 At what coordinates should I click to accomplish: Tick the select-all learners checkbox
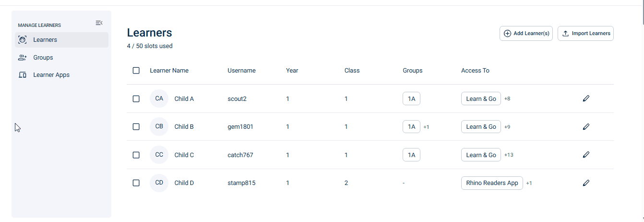136,71
